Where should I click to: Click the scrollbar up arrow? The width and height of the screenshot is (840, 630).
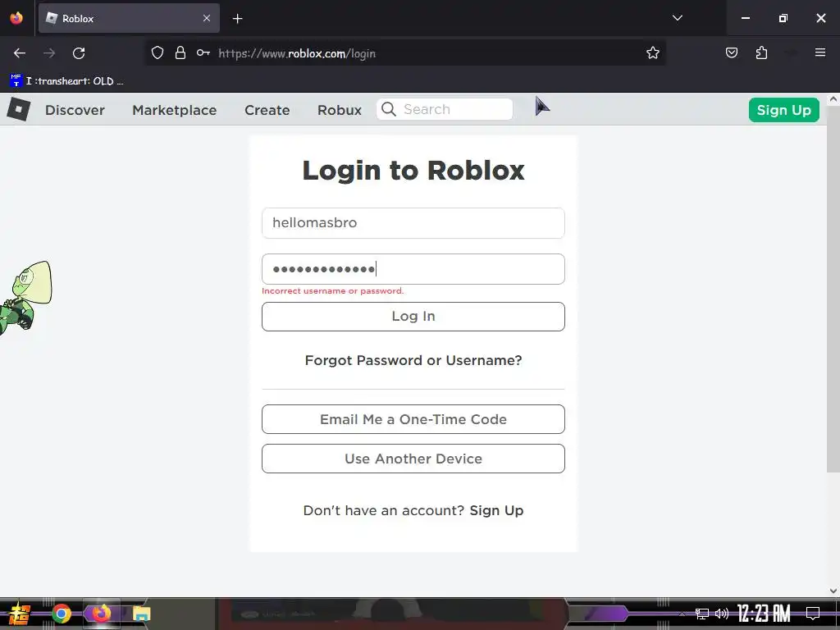[x=833, y=99]
